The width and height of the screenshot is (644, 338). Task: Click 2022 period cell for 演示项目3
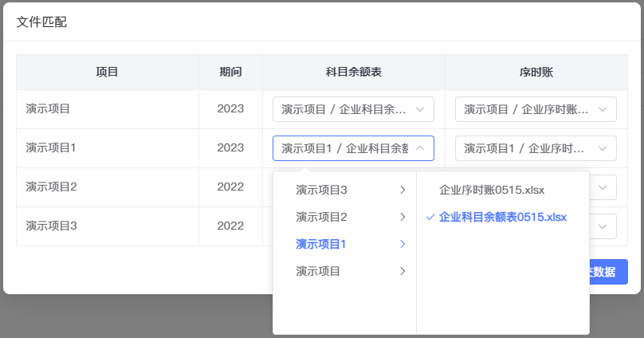(x=230, y=226)
